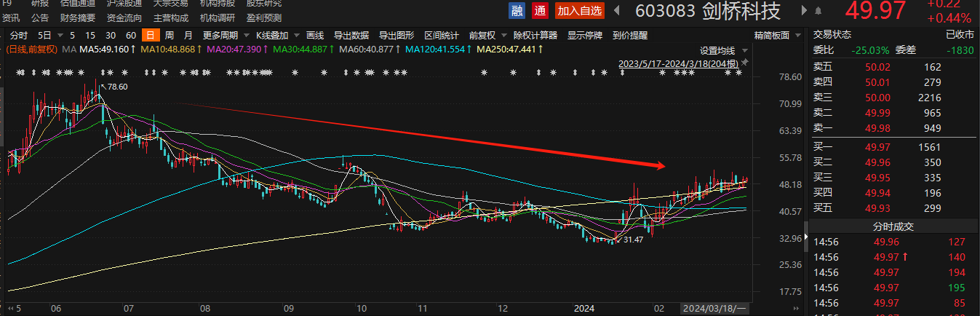Image resolution: width=980 pixels, height=316 pixels.
Task: Click the (日线,前复权) chart label
Action: 31,49
